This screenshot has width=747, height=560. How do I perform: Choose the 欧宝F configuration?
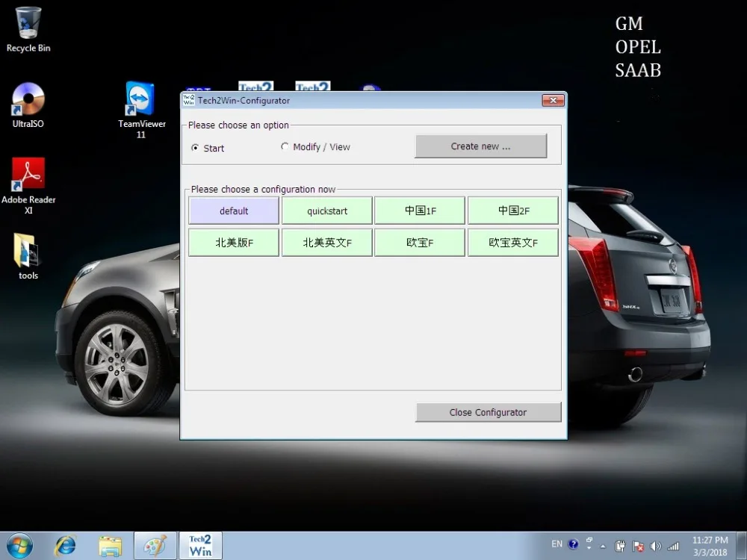point(420,243)
